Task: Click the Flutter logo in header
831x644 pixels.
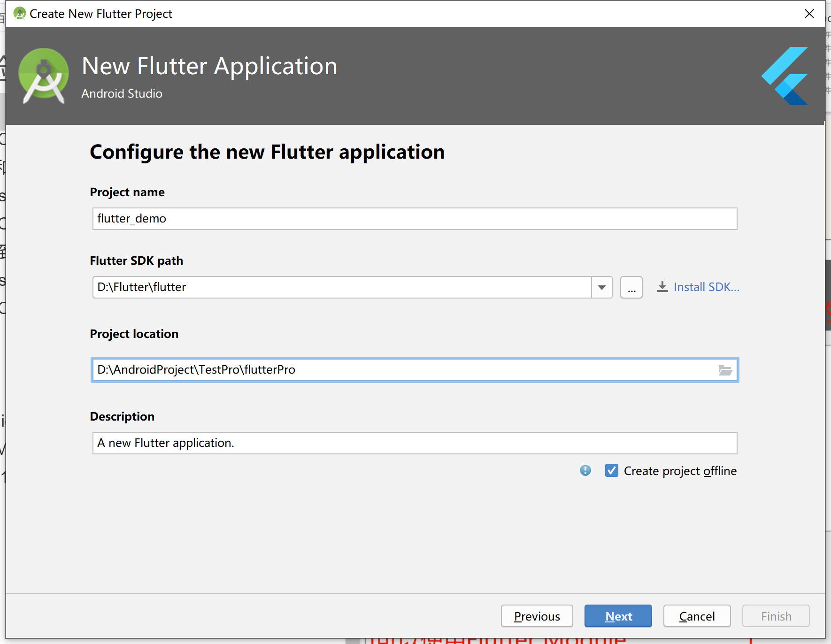Action: [x=785, y=76]
